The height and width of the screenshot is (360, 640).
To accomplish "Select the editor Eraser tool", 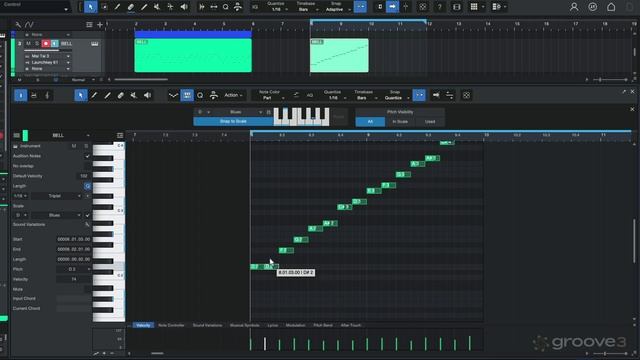I will tap(120, 95).
